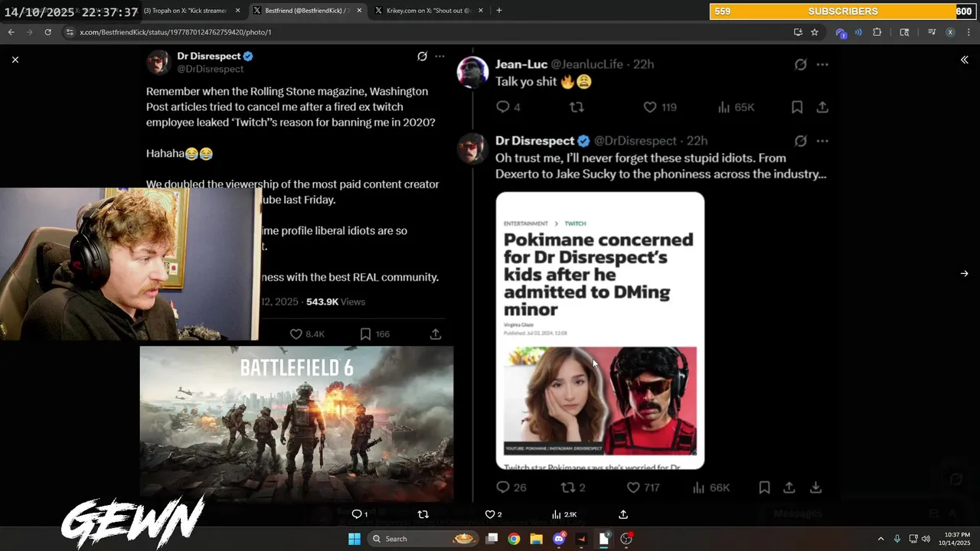Open Discord from the taskbar

(559, 539)
